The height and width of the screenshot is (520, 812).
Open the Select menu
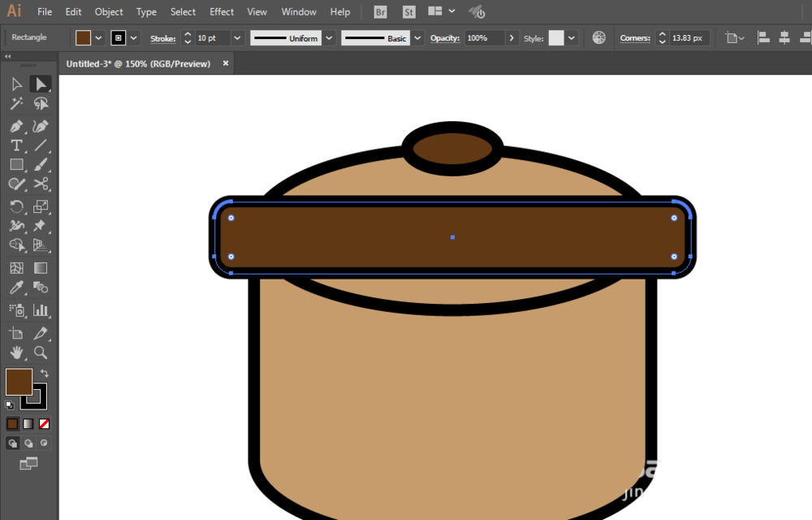tap(183, 12)
